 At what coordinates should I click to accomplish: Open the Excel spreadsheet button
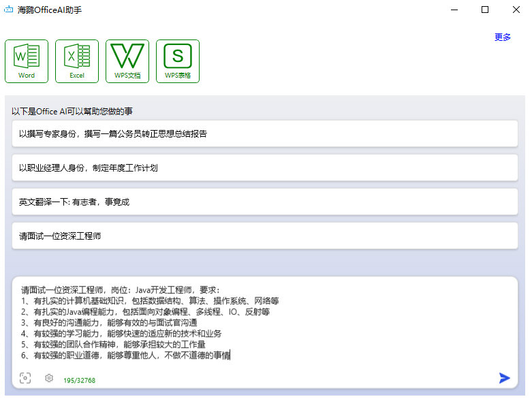pyautogui.click(x=77, y=61)
